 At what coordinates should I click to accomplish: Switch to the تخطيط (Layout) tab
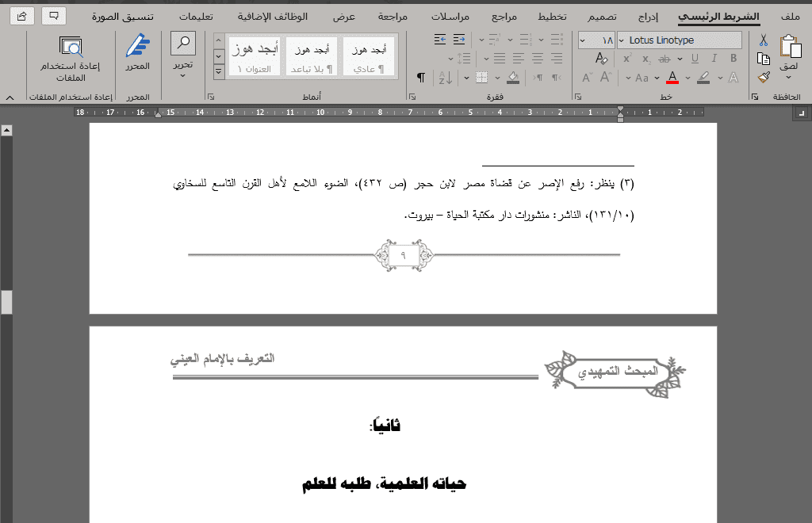552,17
